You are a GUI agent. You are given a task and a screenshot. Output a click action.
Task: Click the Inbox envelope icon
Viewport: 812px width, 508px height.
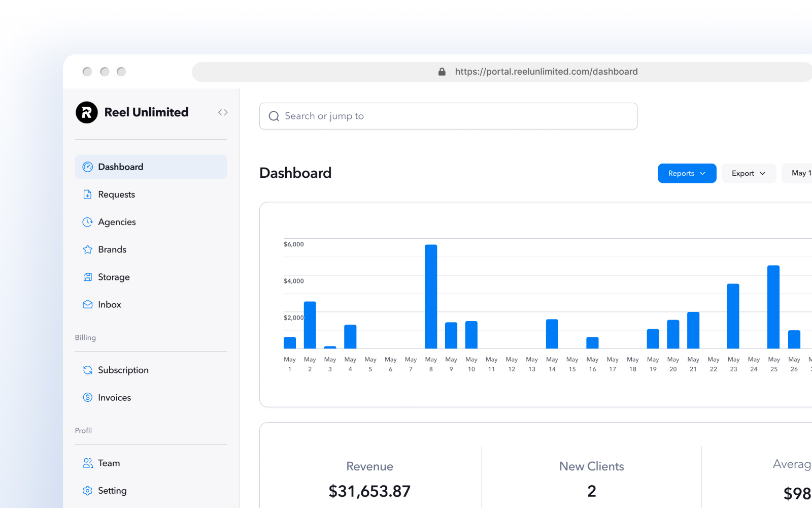[88, 304]
